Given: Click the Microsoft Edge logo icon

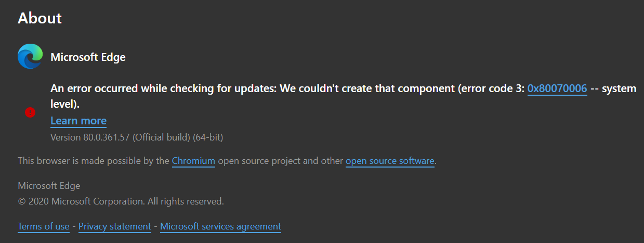Looking at the screenshot, I should coord(30,56).
